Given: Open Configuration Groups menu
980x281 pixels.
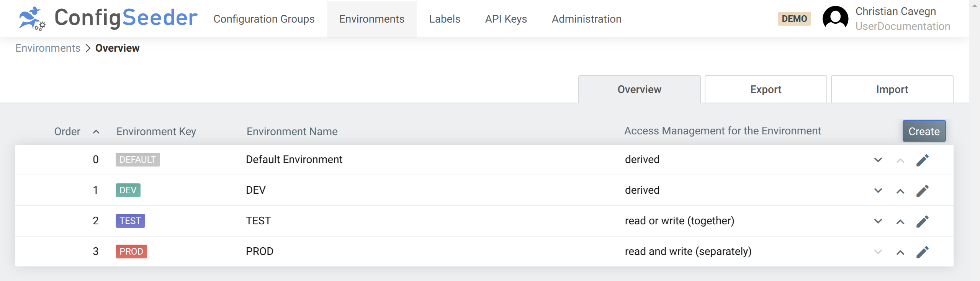Looking at the screenshot, I should click(264, 19).
